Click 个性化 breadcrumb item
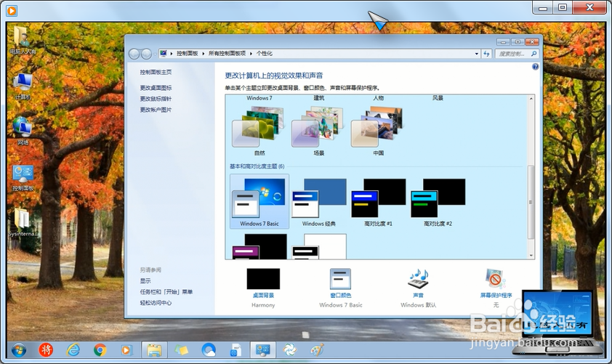Image resolution: width=612 pixels, height=364 pixels. tap(265, 54)
